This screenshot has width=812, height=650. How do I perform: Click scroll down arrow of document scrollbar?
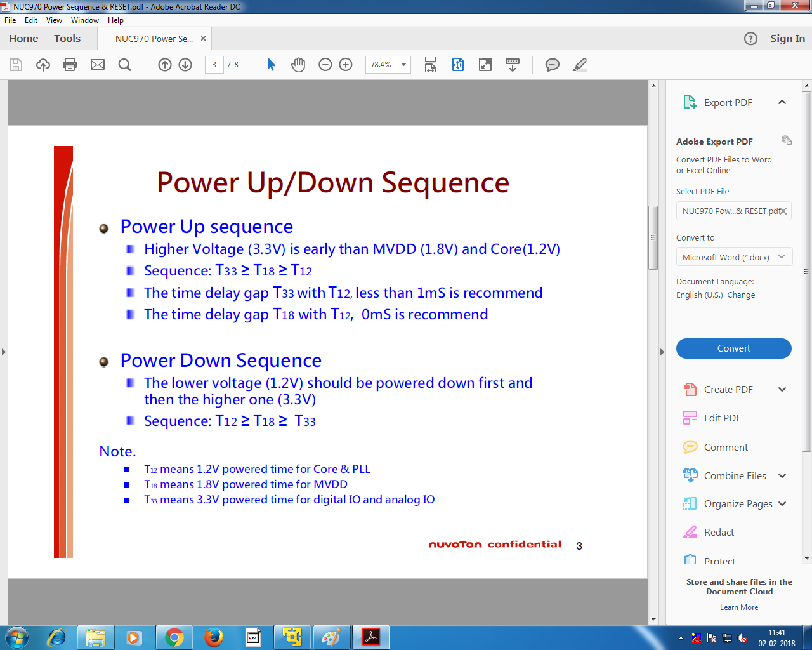(x=653, y=620)
